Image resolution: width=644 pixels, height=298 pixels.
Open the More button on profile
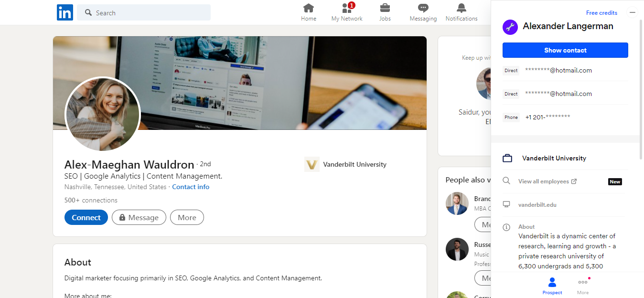pyautogui.click(x=187, y=217)
